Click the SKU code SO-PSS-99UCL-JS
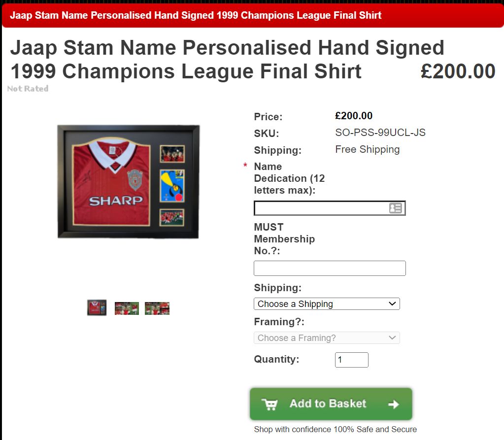This screenshot has height=440, width=504. click(380, 133)
